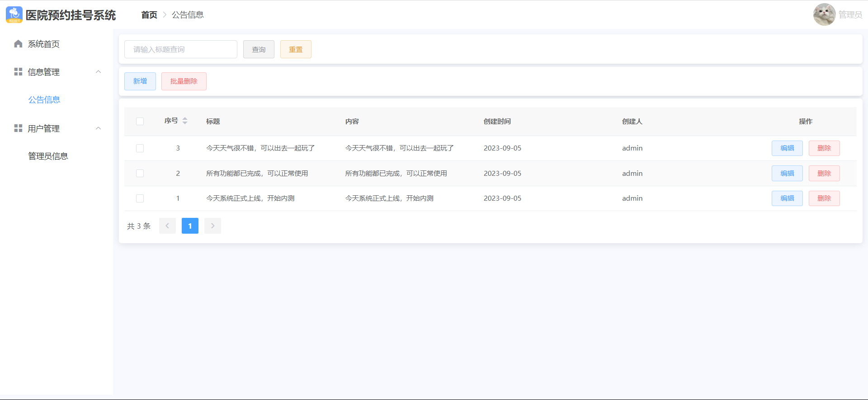868x400 pixels.
Task: Click the title search input field
Action: [181, 49]
